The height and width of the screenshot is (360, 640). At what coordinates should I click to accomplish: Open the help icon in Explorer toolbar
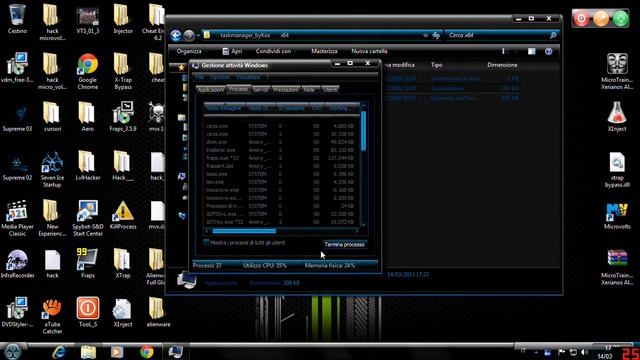point(549,51)
